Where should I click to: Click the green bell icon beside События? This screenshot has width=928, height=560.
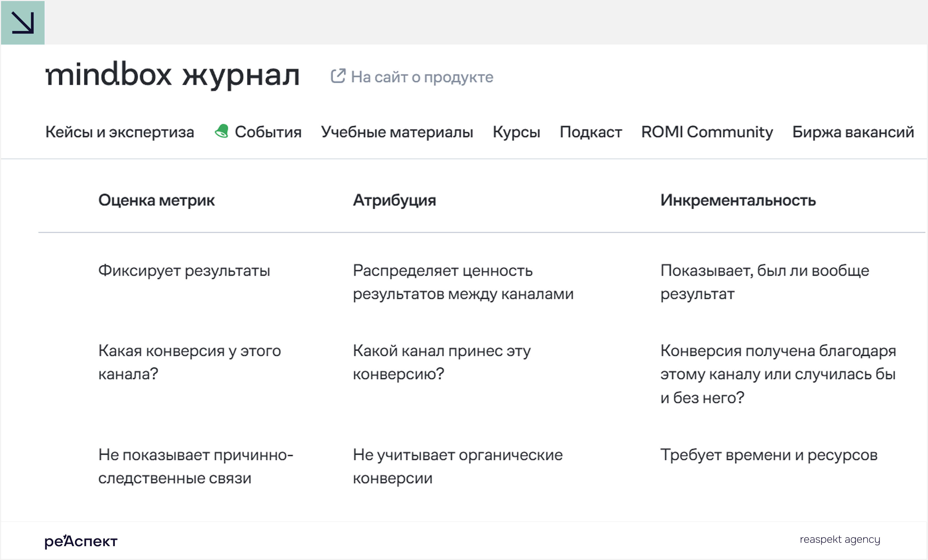222,131
